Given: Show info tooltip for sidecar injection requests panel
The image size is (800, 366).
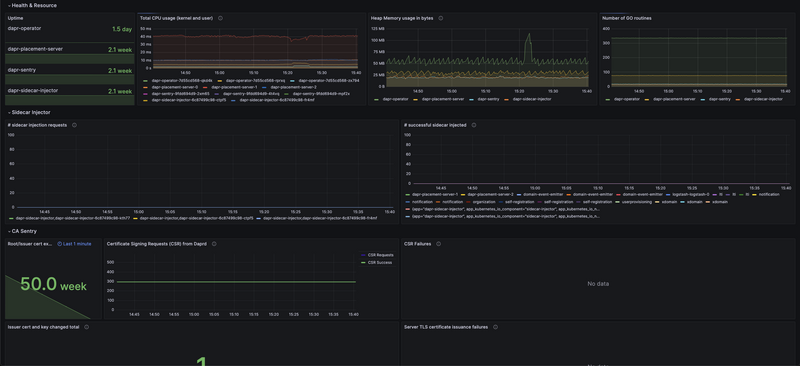Looking at the screenshot, I should click(x=74, y=125).
